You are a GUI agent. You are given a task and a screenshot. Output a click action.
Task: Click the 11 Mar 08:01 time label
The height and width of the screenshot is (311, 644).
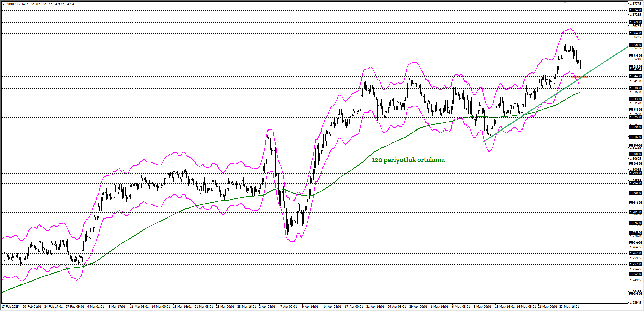(139, 307)
